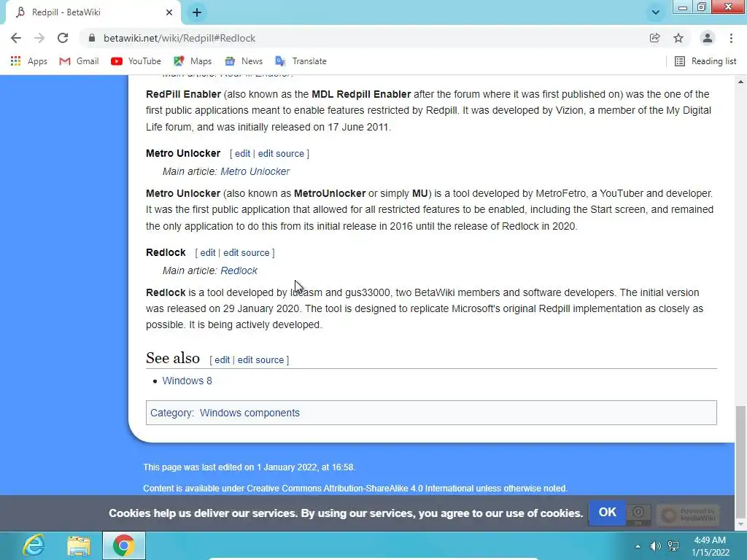Edit the Redlock section
Viewport: 747px width, 560px height.
point(208,253)
